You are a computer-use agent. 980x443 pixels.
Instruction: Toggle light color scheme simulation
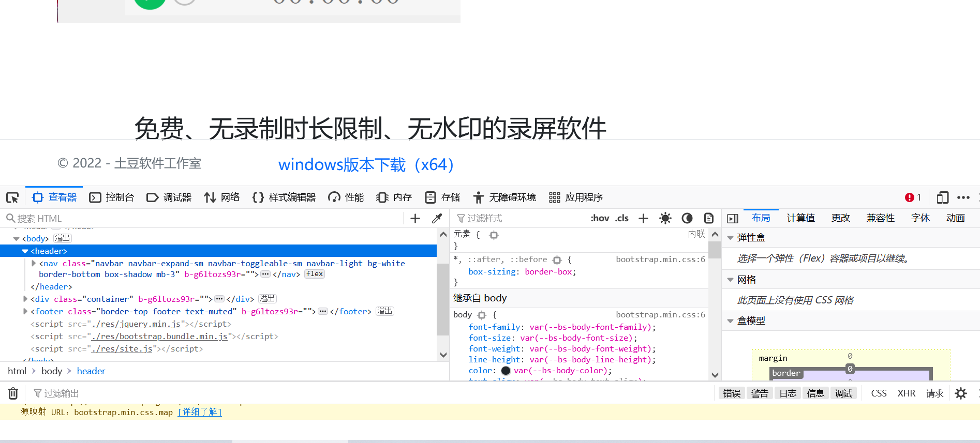pyautogui.click(x=665, y=218)
